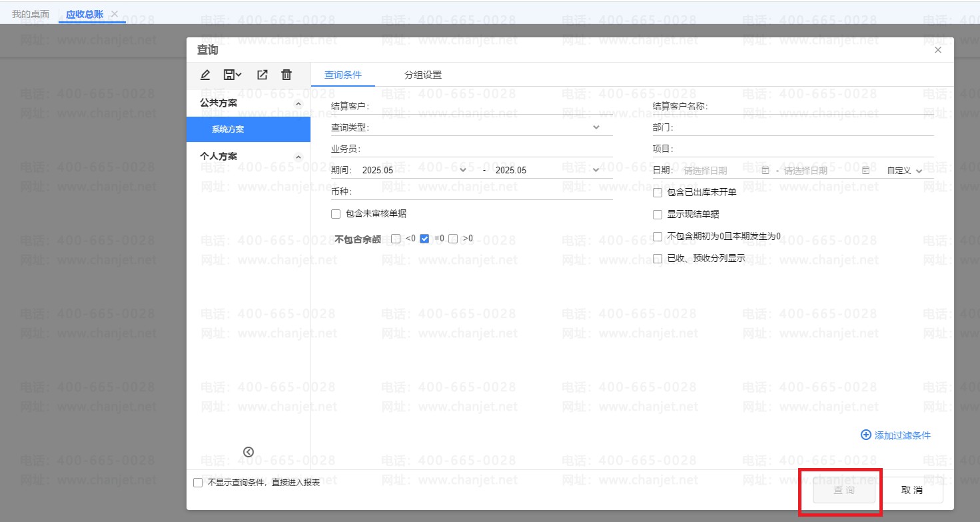Switch to the 分组设置 tab
Screen dimensions: 980x522
click(x=422, y=75)
